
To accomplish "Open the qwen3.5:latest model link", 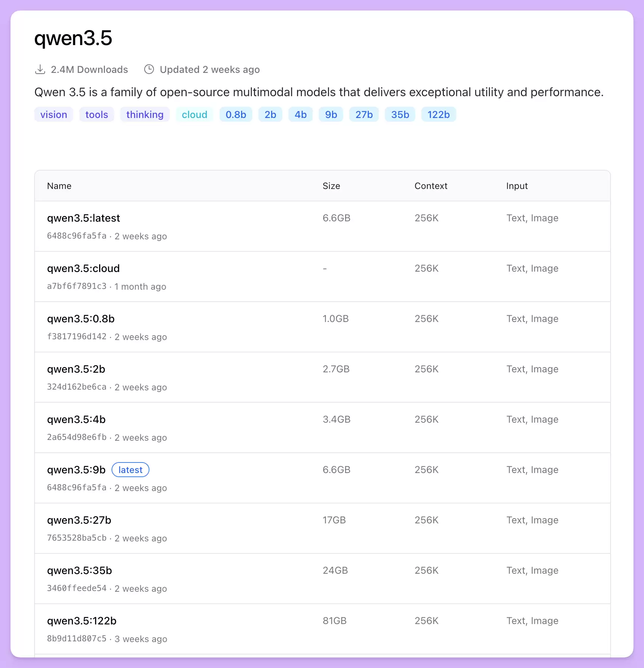I will [x=83, y=218].
